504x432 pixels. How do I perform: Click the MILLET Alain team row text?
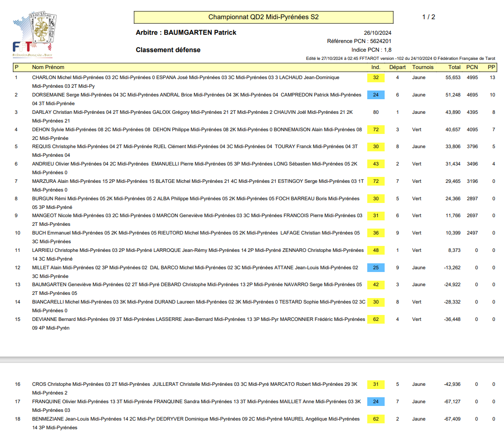[195, 272]
